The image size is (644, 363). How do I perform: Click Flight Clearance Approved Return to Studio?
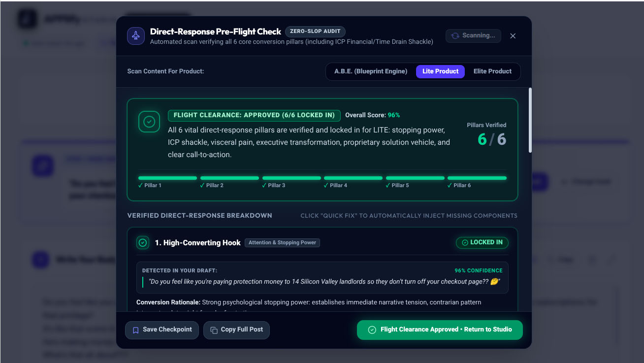(x=440, y=330)
